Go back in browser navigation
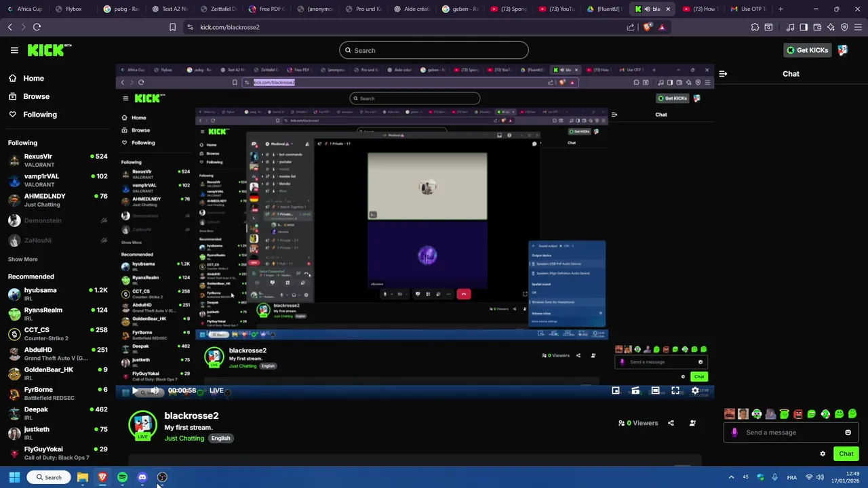 (x=9, y=27)
